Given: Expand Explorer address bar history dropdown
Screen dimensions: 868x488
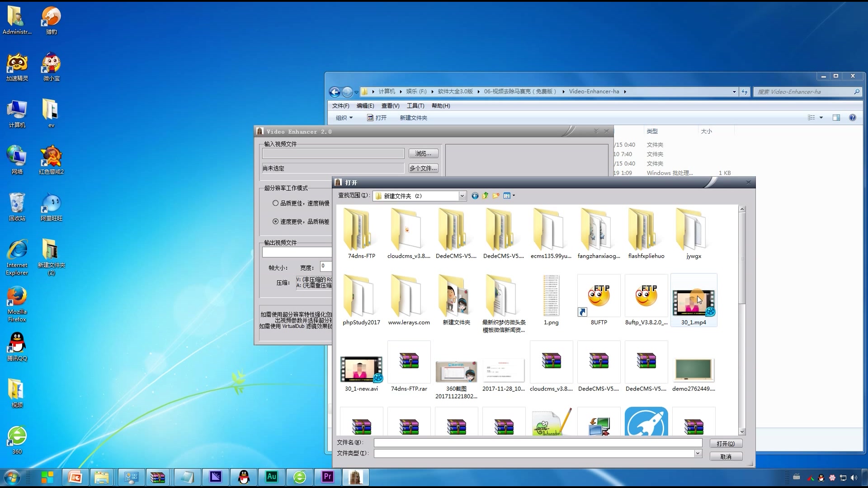Looking at the screenshot, I should click(x=734, y=92).
